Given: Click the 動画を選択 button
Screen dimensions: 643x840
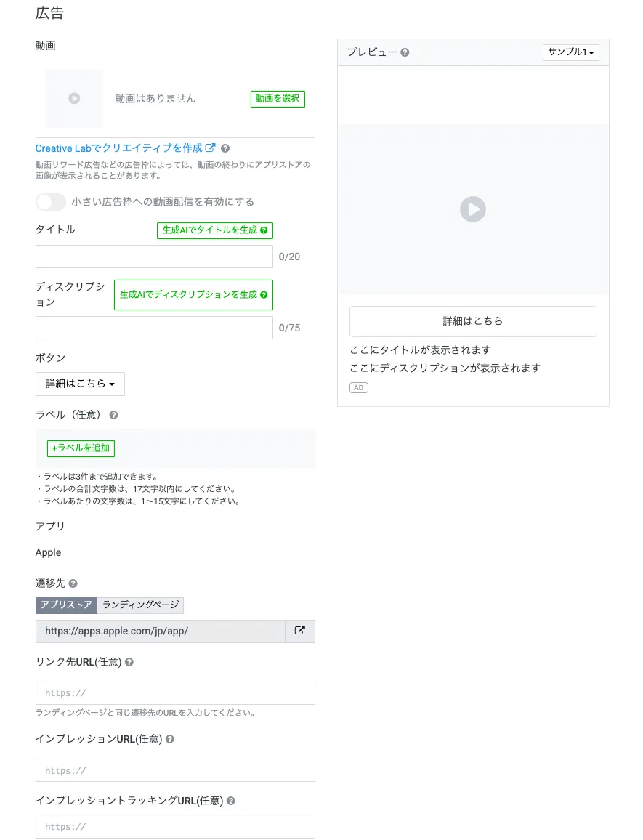Looking at the screenshot, I should tap(278, 99).
